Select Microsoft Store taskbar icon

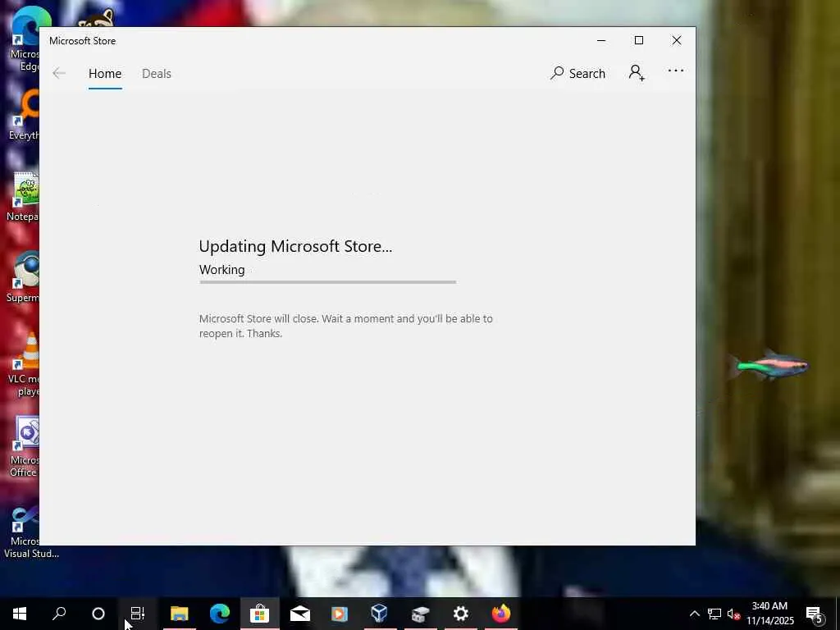pos(260,614)
